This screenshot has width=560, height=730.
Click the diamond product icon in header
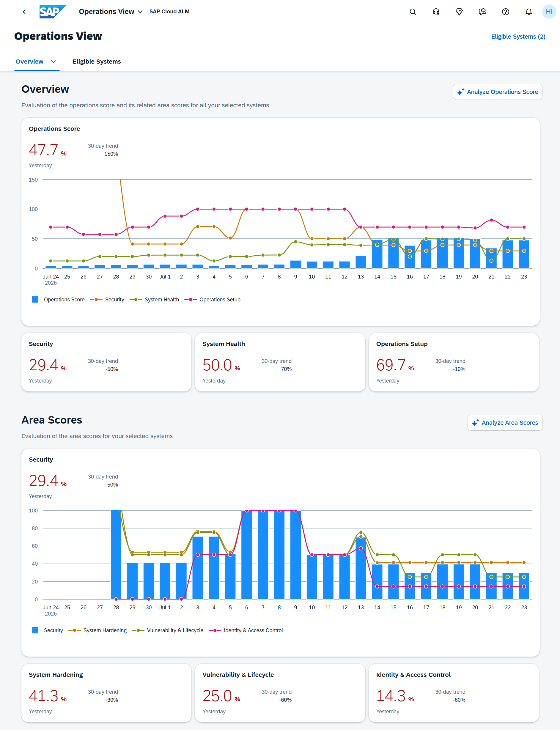click(x=459, y=12)
